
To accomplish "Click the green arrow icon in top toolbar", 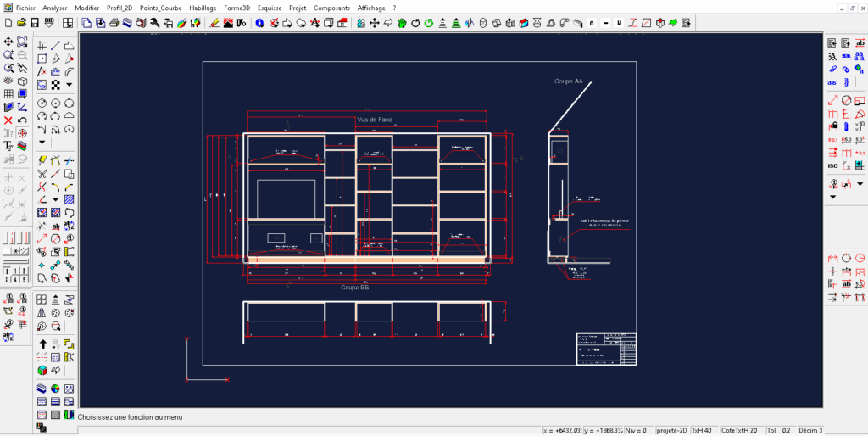I will [672, 23].
